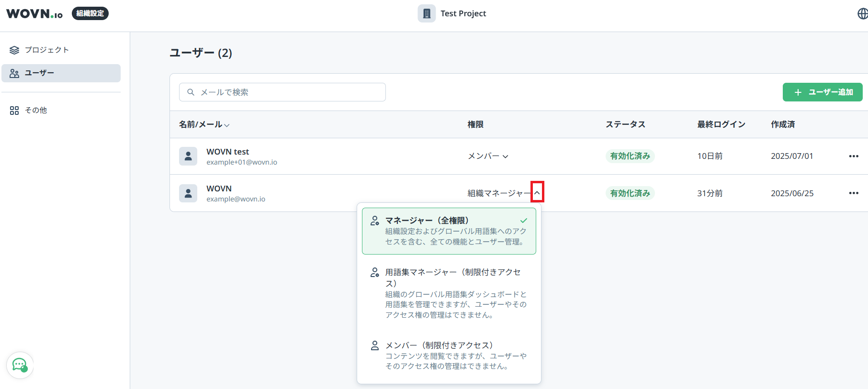Click 有効化済み badge for WOVN test

[x=630, y=156]
